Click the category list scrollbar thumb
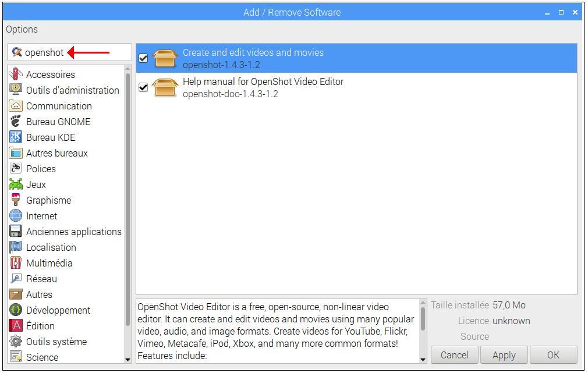588x373 pixels. [x=127, y=198]
